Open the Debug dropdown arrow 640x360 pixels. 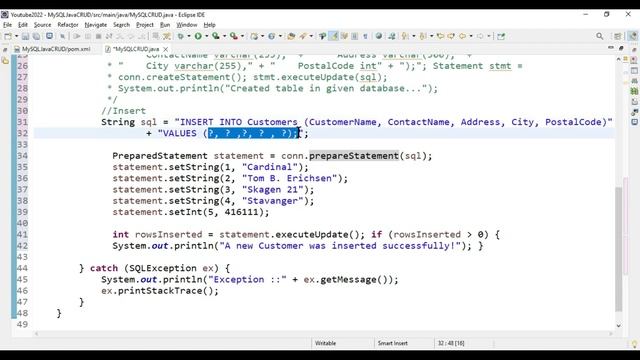point(189,36)
